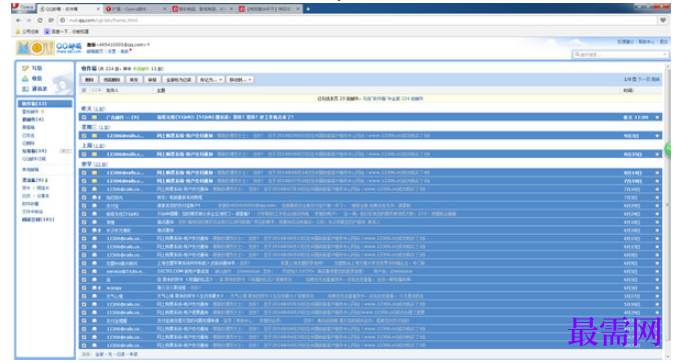Image resolution: width=680 pixels, height=363 pixels.
Task: Click the envelope icon on the 支付宝提醒 row
Action: click(x=94, y=321)
